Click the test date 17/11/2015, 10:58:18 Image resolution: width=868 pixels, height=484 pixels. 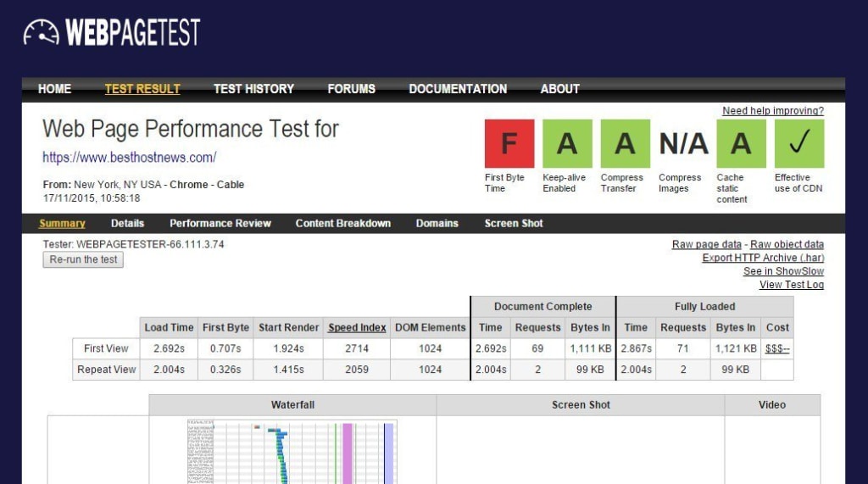[92, 198]
